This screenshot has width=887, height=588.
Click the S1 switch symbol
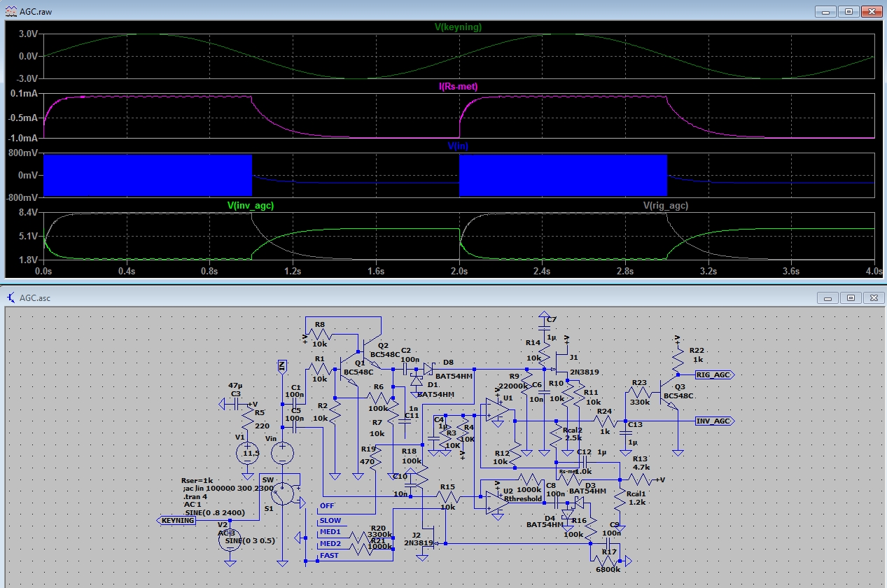coord(283,493)
